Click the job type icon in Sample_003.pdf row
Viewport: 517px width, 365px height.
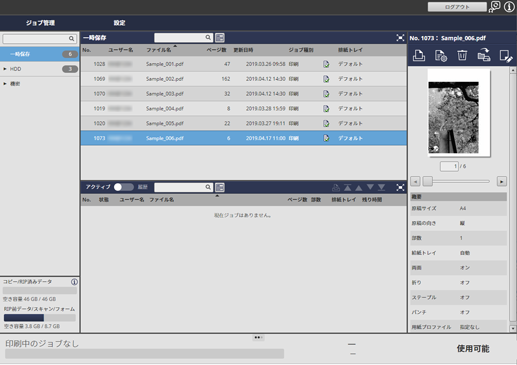pyautogui.click(x=326, y=94)
